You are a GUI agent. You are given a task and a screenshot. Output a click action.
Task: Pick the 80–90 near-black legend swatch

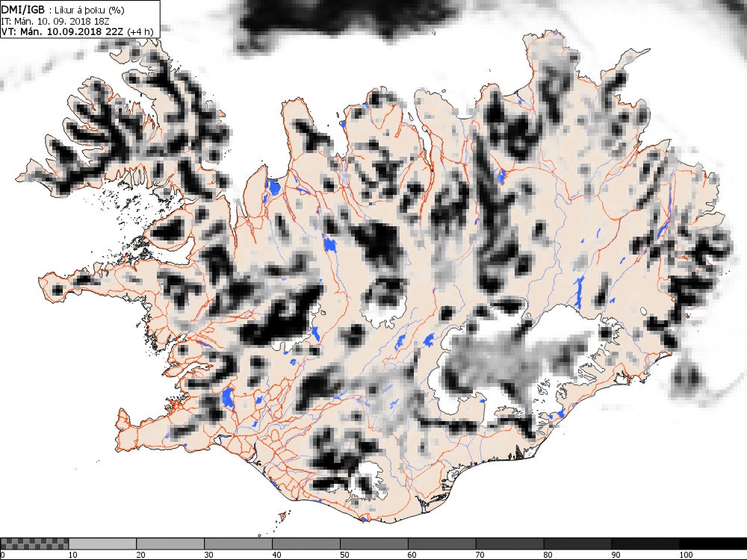point(577,544)
